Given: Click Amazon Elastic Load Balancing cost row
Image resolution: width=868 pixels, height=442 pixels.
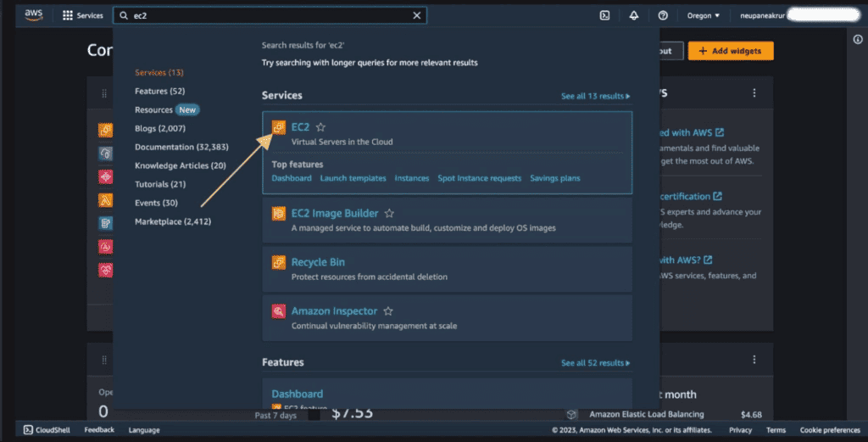Looking at the screenshot, I should pyautogui.click(x=665, y=414).
